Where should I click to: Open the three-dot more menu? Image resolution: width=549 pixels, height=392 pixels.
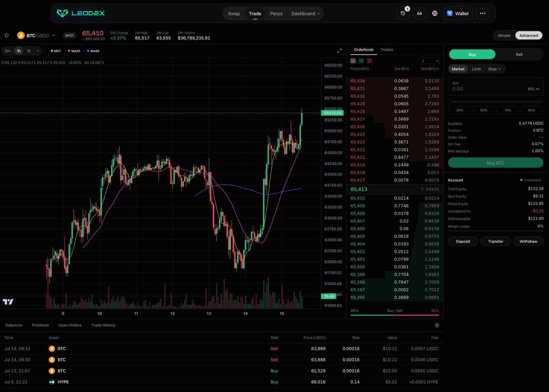483,13
